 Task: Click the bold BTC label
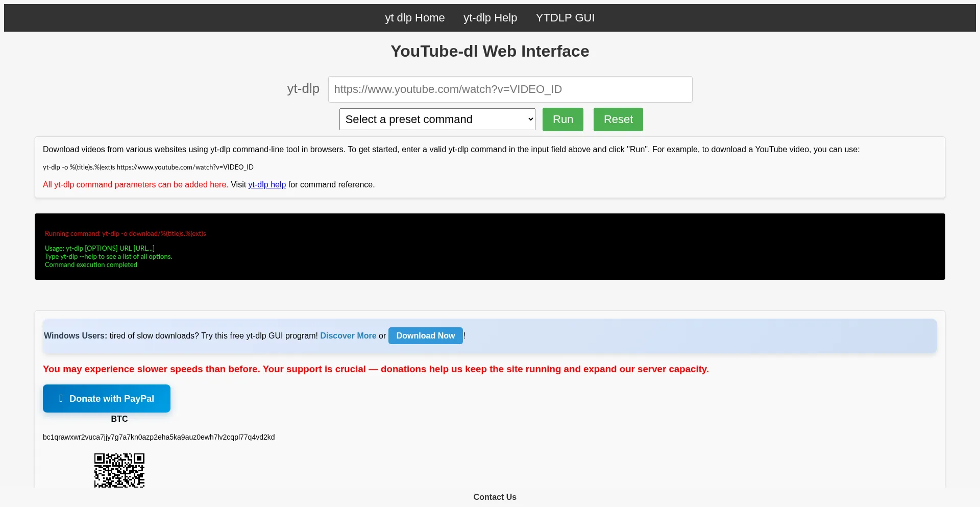point(119,419)
